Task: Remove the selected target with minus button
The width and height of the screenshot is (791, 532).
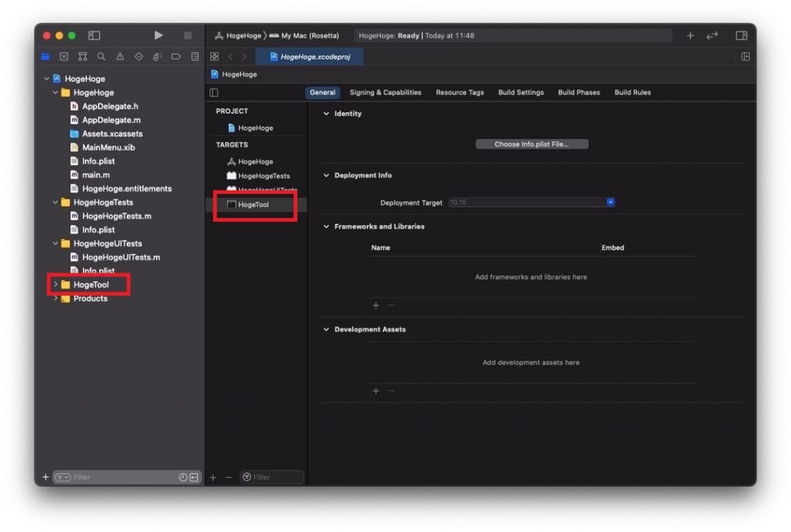Action: coord(229,477)
